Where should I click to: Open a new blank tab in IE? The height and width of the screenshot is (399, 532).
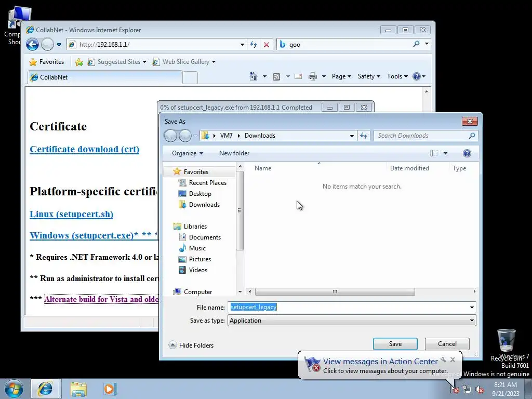coord(190,78)
